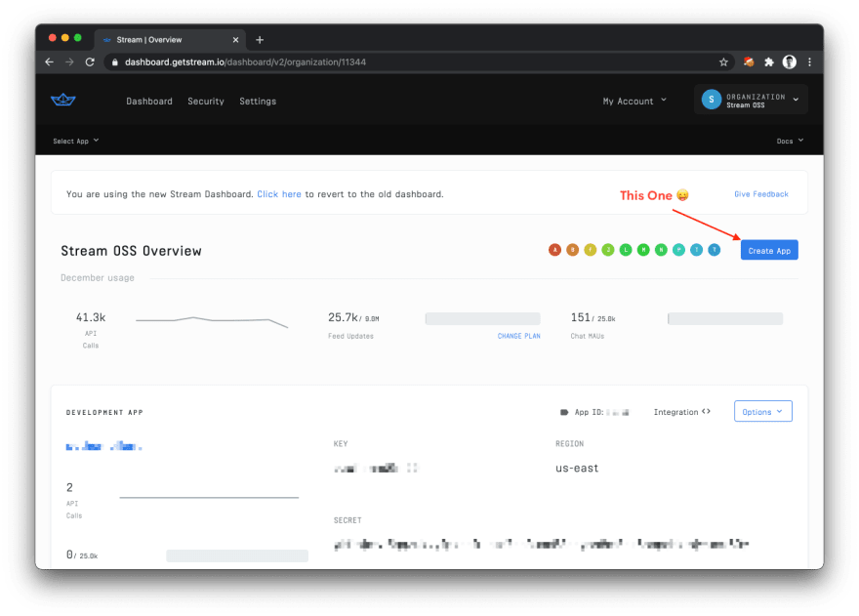
Task: Expand the Docs dropdown
Action: 790,141
